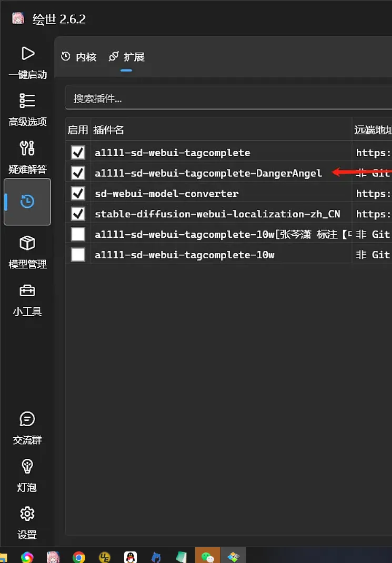Click the 灯泡 lightbulb icon
The width and height of the screenshot is (392, 563).
27,467
